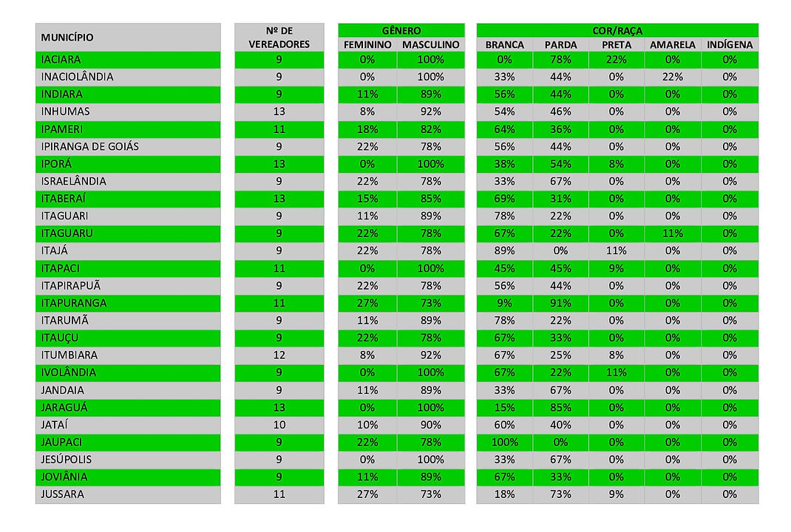
Task: Click JAUPACI's 100% branca cell
Action: tap(504, 443)
